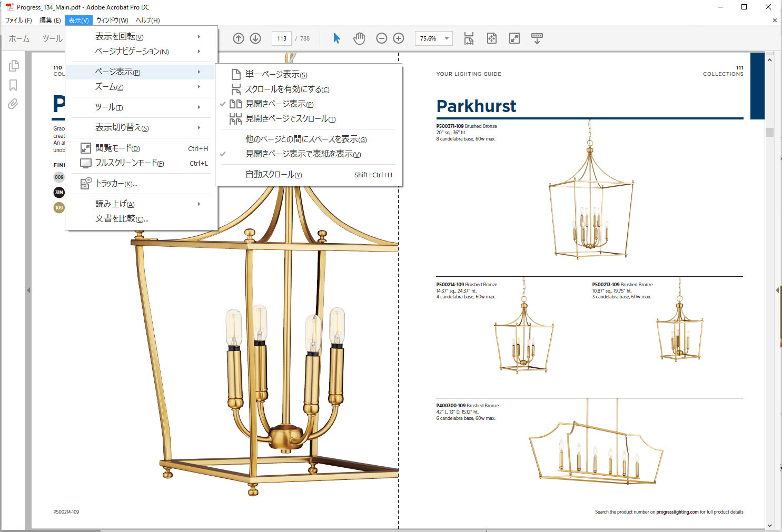
Task: Open ヘルプ menu
Action: 148,20
